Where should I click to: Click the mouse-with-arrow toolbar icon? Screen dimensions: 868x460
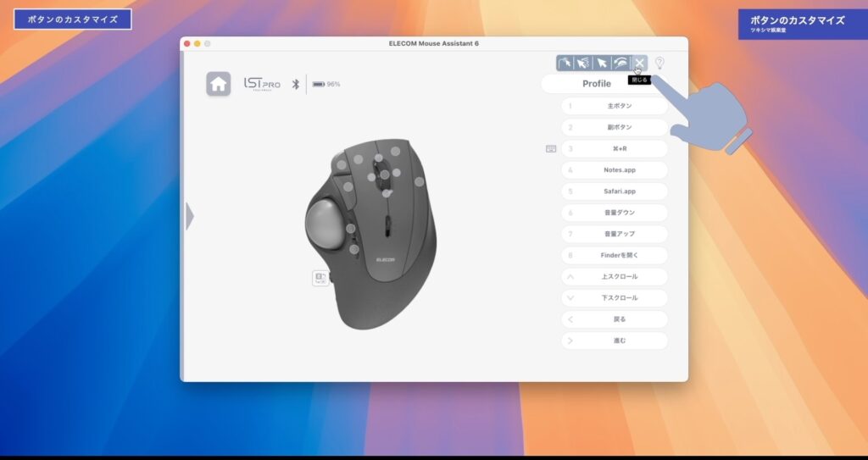coord(620,63)
